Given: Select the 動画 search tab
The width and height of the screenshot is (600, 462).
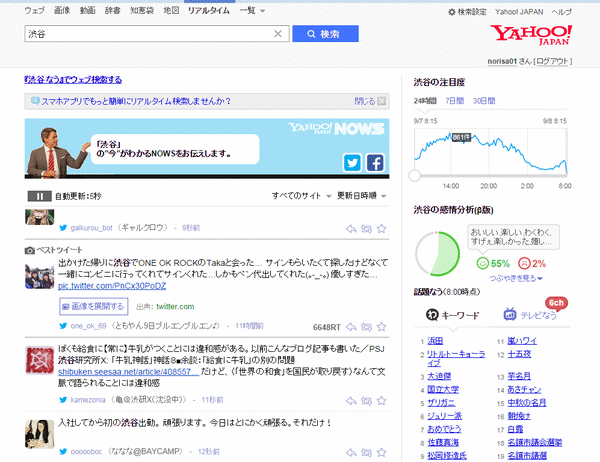Looking at the screenshot, I should (x=87, y=11).
